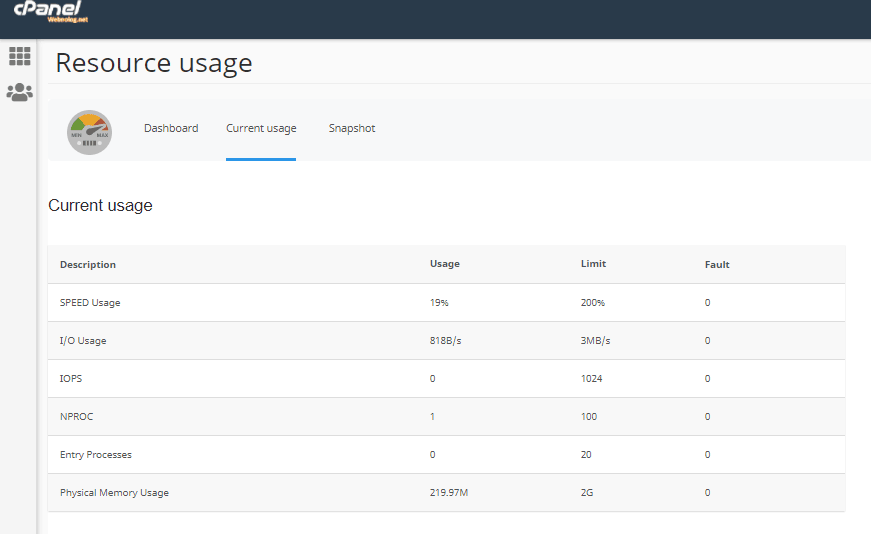Select the NPROC row label
The image size is (871, 534).
(x=77, y=417)
